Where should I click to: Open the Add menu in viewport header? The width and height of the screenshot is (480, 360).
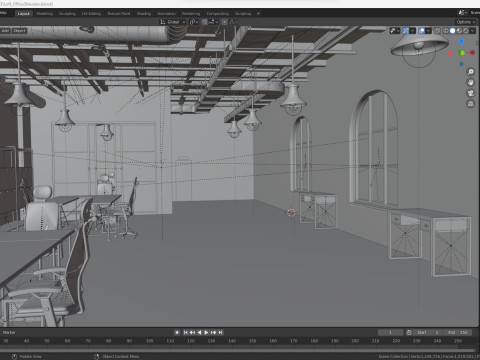point(5,31)
